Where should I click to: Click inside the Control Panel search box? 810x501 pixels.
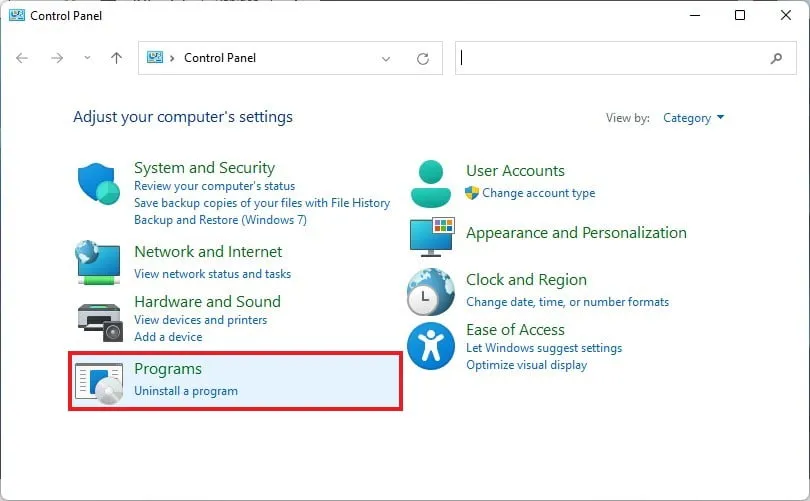click(610, 58)
